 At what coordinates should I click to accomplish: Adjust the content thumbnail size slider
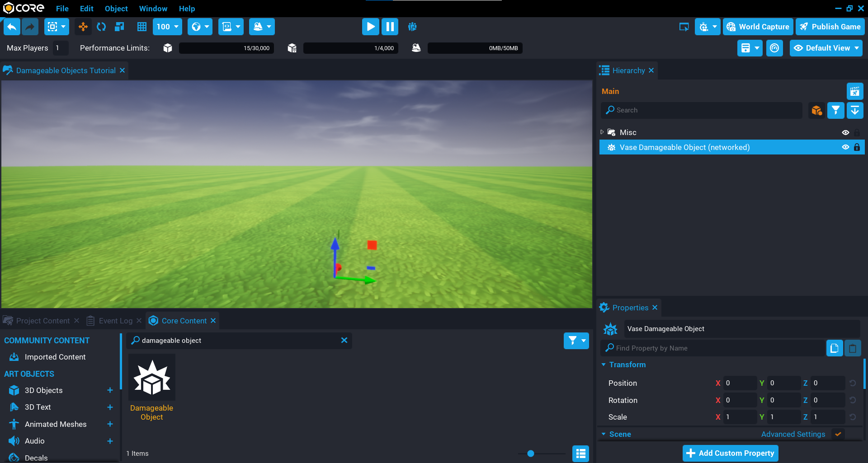pos(531,454)
